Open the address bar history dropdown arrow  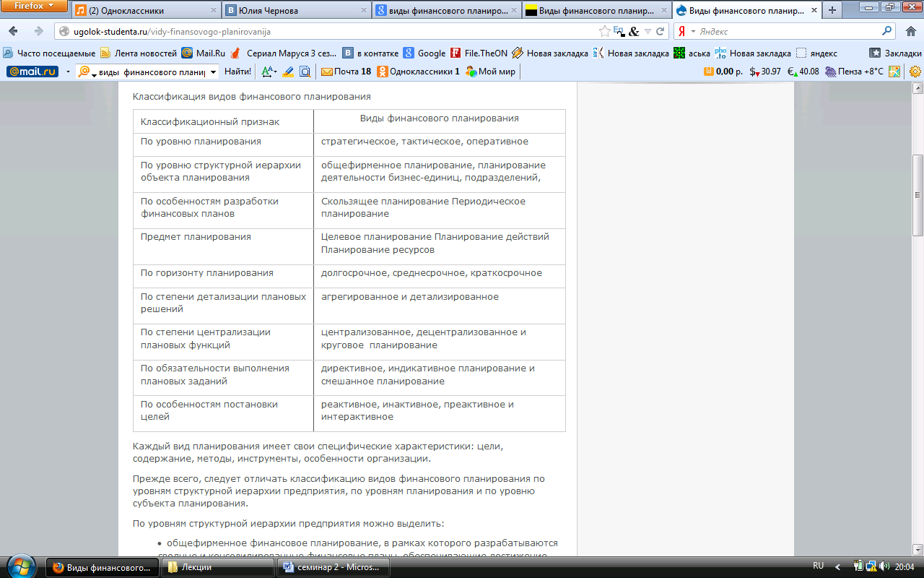pos(648,32)
